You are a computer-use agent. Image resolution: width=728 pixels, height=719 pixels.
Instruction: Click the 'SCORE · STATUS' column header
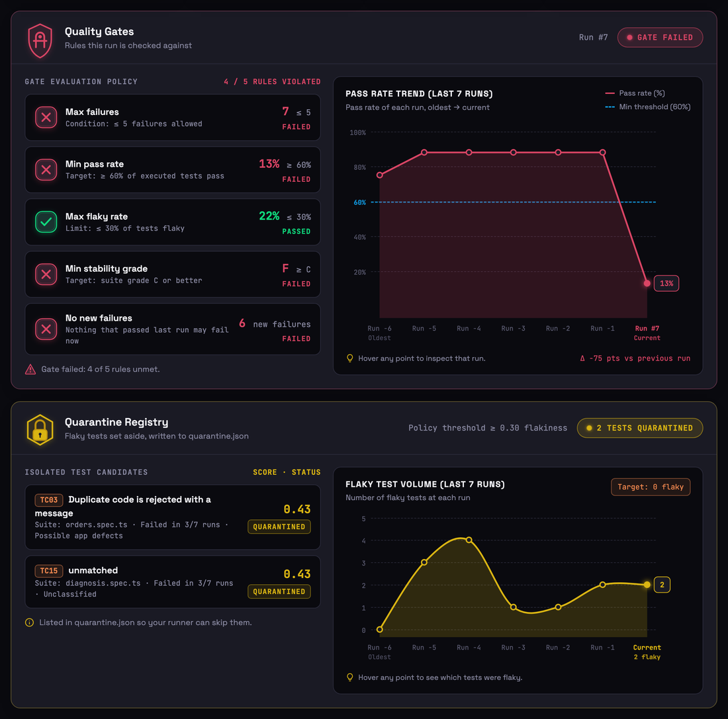click(287, 472)
